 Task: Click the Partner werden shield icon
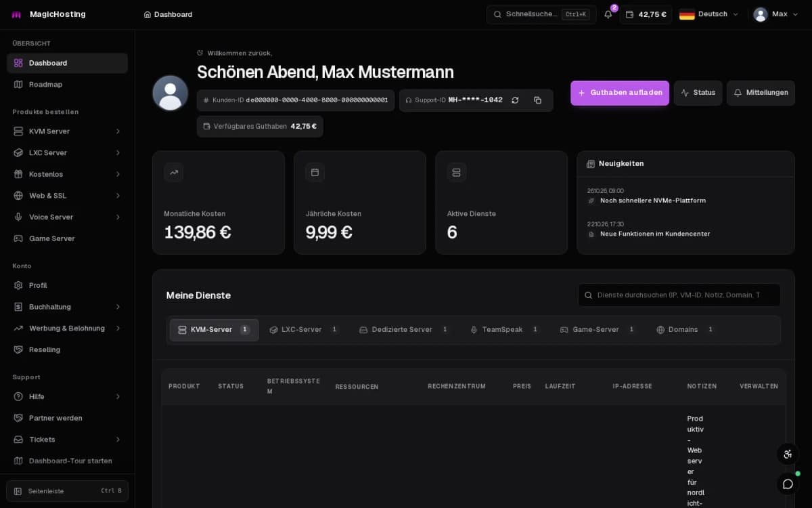pyautogui.click(x=18, y=419)
